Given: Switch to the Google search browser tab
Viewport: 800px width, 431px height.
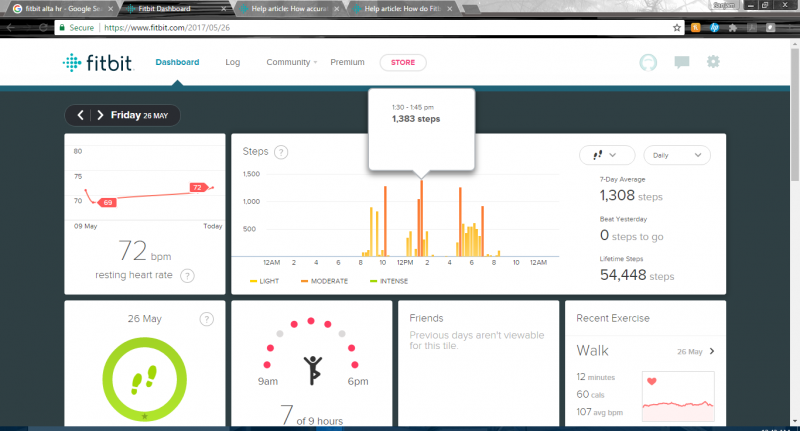Looking at the screenshot, I should 60,8.
